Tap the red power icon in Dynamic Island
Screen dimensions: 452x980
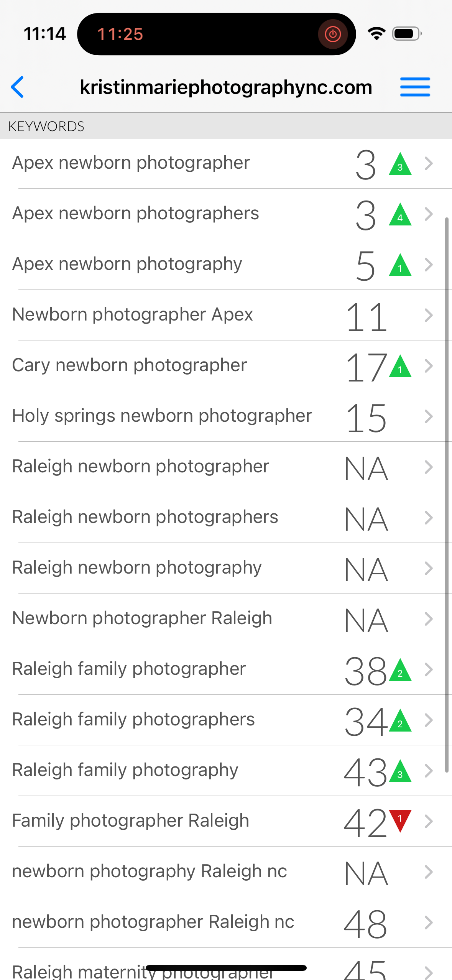click(332, 34)
